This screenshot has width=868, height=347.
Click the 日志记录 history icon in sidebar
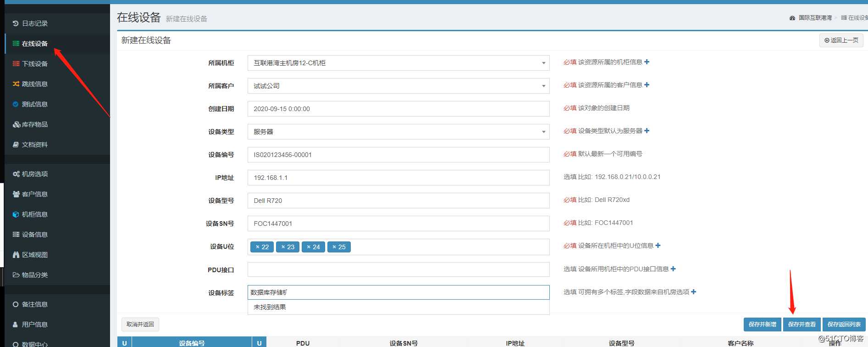[16, 23]
